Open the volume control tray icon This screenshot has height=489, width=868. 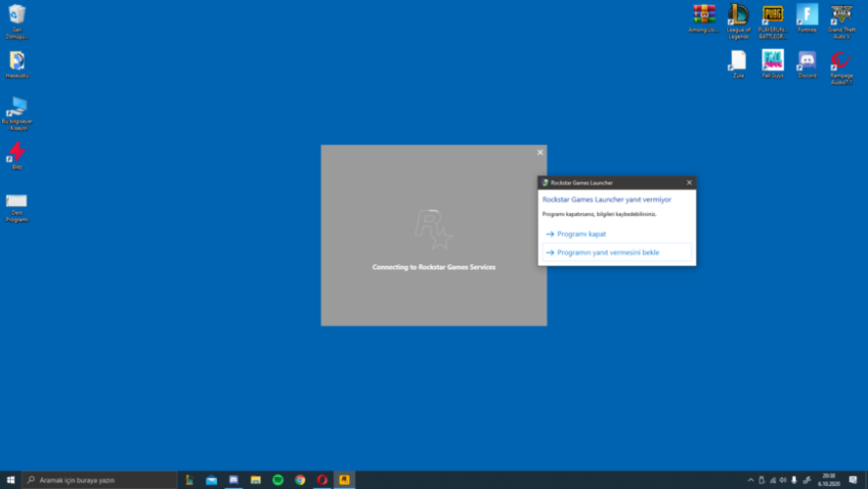(783, 480)
